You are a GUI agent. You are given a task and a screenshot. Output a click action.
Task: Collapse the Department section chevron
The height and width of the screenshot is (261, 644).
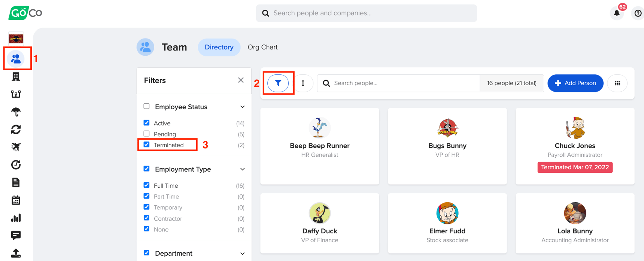pyautogui.click(x=242, y=254)
